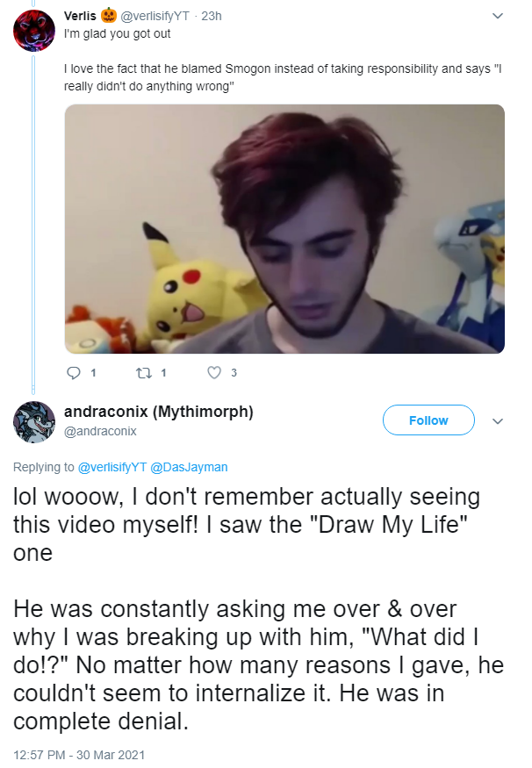Click the Verlis display name
Image resolution: width=532 pixels, height=768 pixels.
[80, 16]
